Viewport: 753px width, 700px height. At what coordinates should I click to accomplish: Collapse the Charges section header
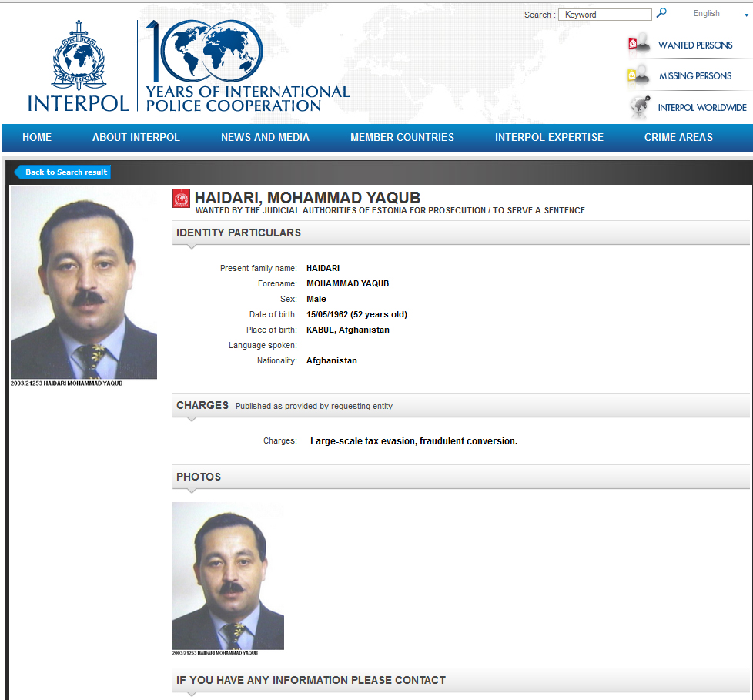(x=460, y=405)
